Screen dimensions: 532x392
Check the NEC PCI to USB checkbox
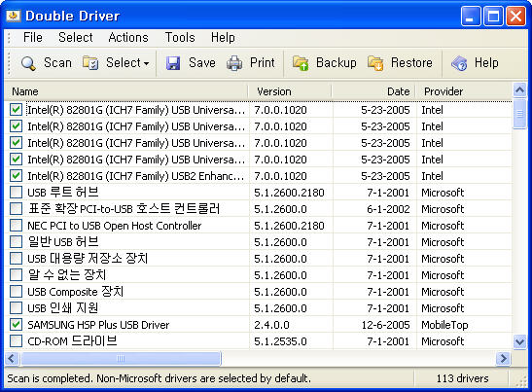pos(16,226)
